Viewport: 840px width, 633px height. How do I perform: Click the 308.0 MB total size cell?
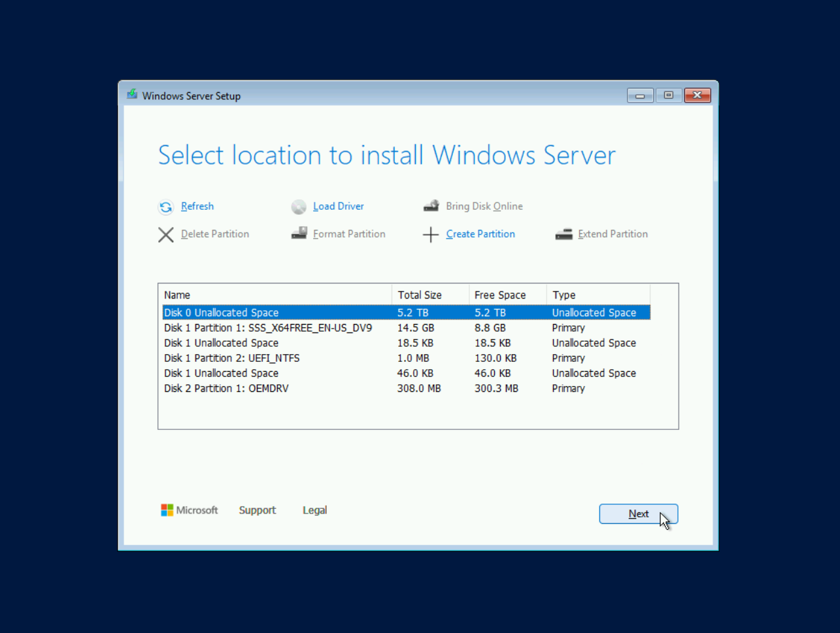point(419,388)
